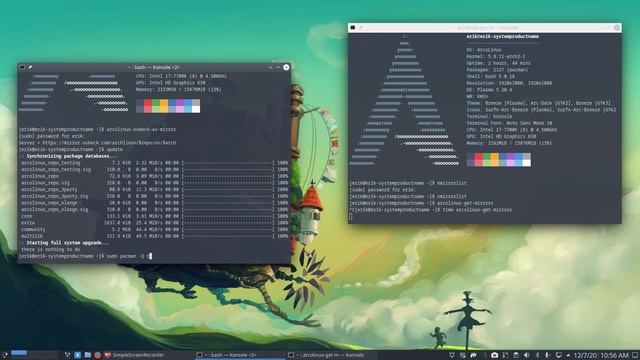640x360 pixels.
Task: Toggle the pin icon in bash Konsole titlebar
Action: pos(30,67)
